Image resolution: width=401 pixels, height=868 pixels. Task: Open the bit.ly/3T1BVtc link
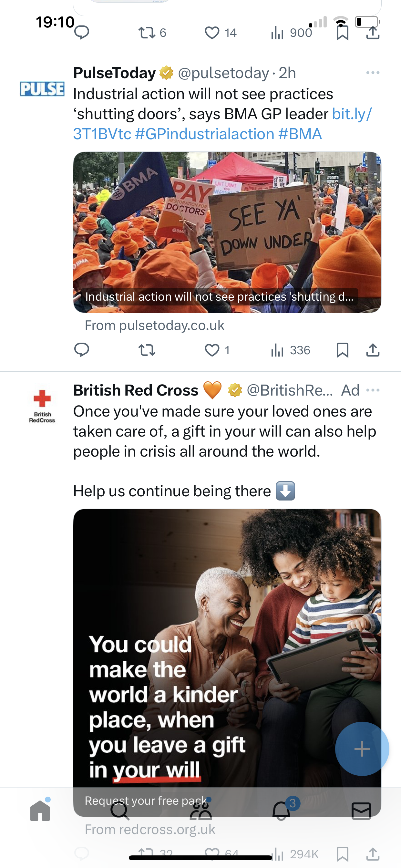pyautogui.click(x=223, y=124)
